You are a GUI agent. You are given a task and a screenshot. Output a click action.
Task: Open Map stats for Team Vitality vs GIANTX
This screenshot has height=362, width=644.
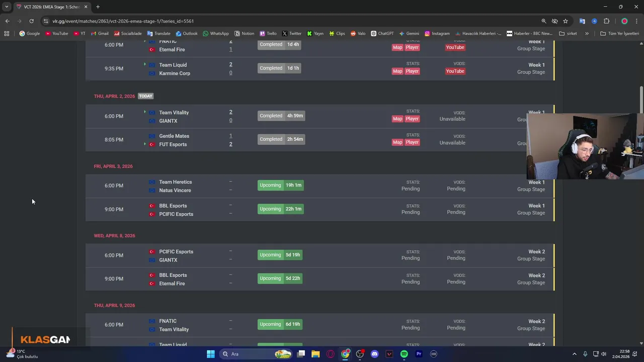[x=397, y=119]
